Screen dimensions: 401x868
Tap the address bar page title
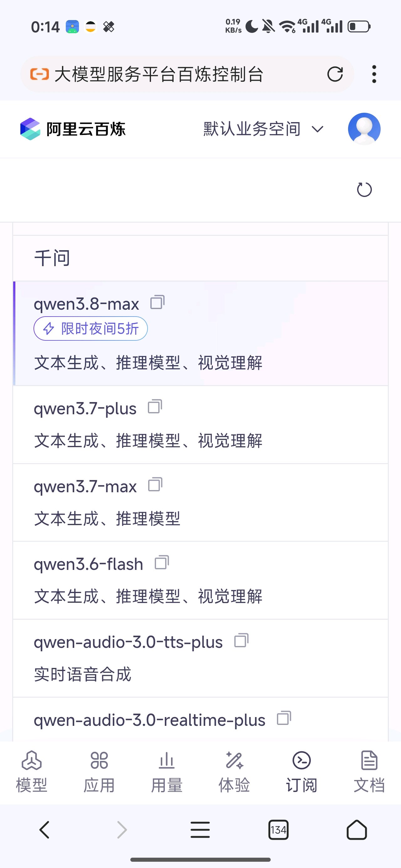[159, 74]
